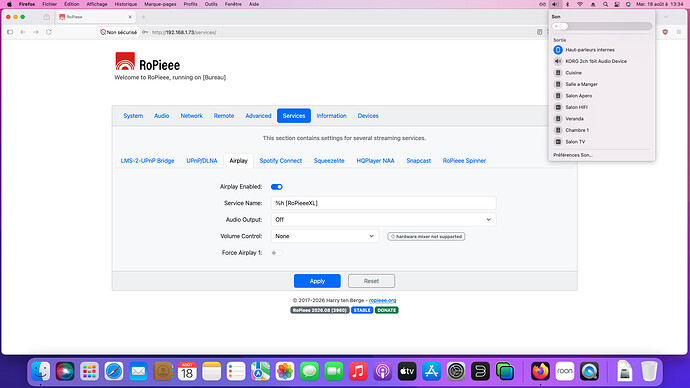
Task: Open the Firefox hamburger menu
Action: (x=679, y=32)
